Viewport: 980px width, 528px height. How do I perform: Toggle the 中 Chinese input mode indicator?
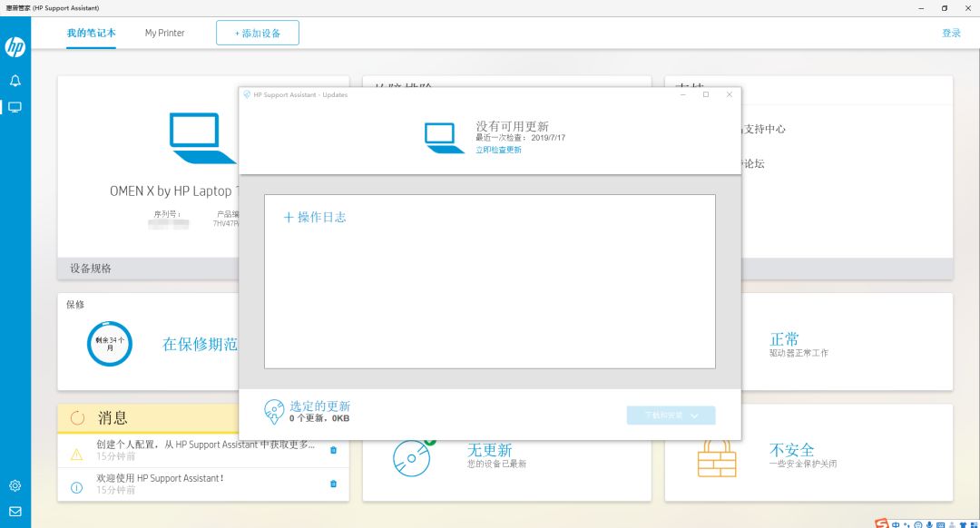coord(897,525)
